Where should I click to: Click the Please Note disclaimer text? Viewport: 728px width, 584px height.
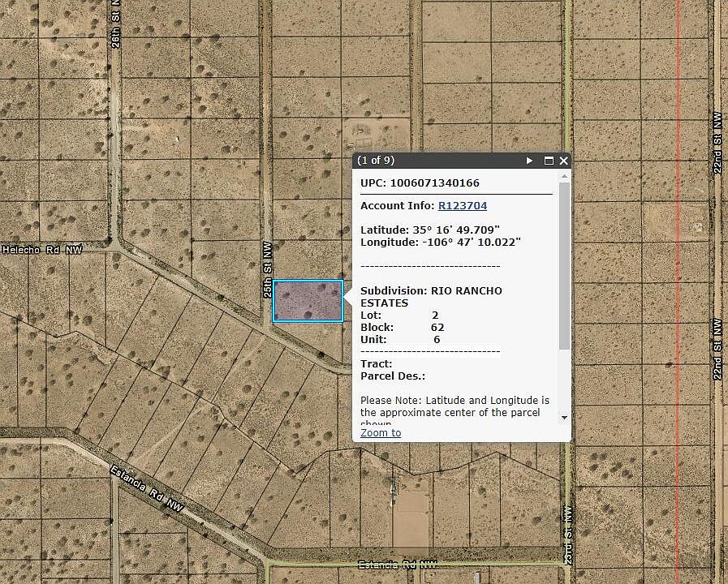454,410
